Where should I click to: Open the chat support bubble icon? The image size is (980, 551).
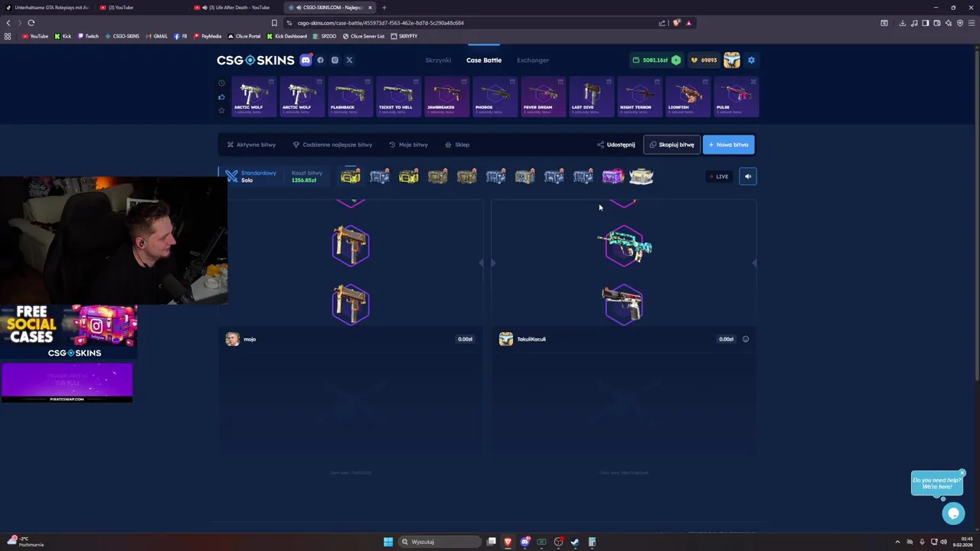(x=953, y=514)
